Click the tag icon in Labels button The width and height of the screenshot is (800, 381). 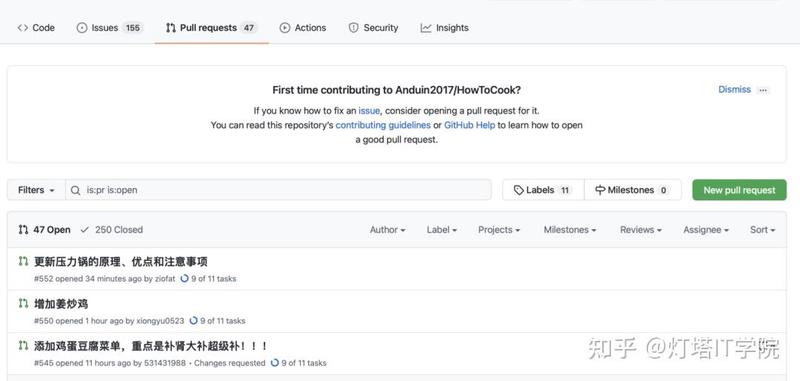[x=518, y=190]
